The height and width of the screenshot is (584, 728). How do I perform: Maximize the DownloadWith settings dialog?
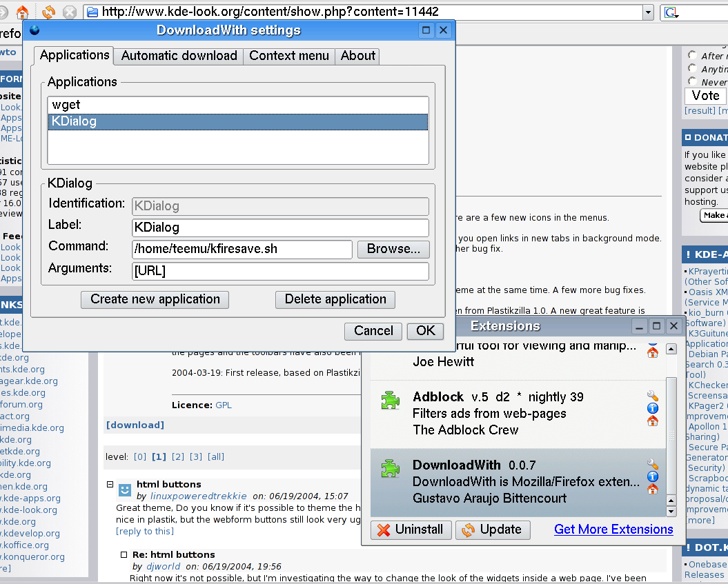click(x=426, y=30)
